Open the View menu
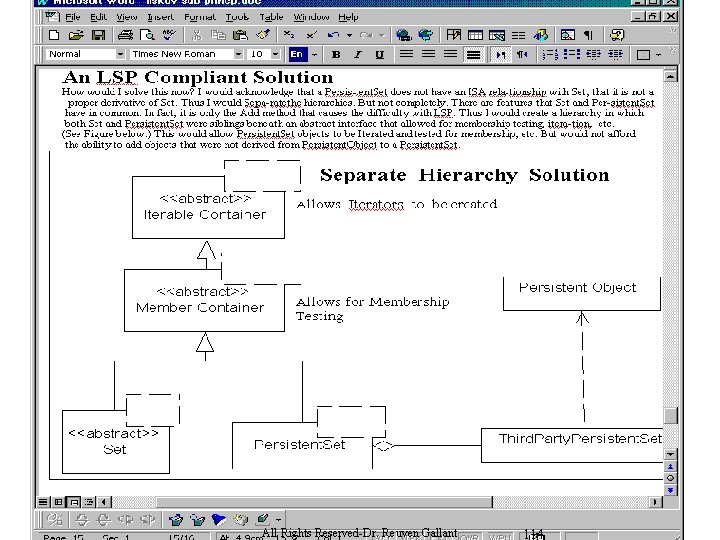The width and height of the screenshot is (720, 540). [126, 17]
